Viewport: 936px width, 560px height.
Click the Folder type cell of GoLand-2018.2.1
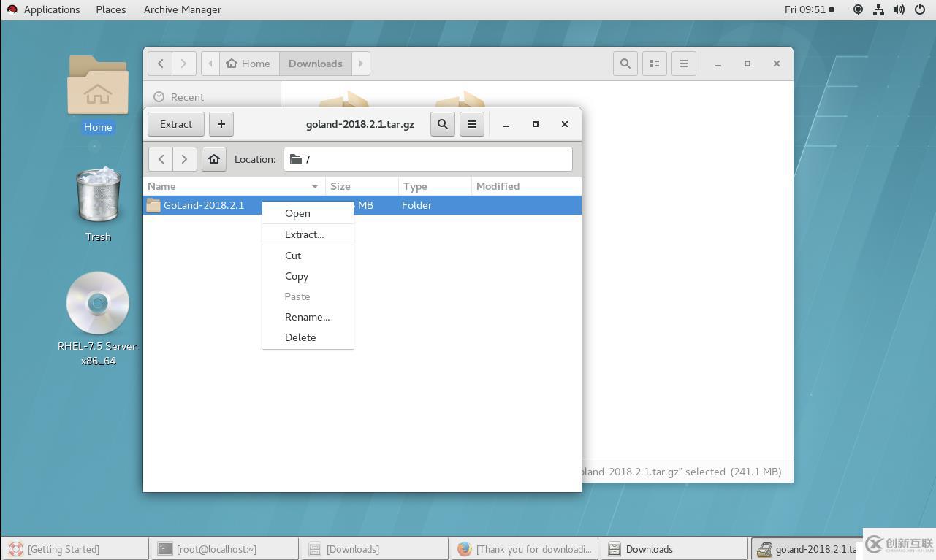coord(417,205)
